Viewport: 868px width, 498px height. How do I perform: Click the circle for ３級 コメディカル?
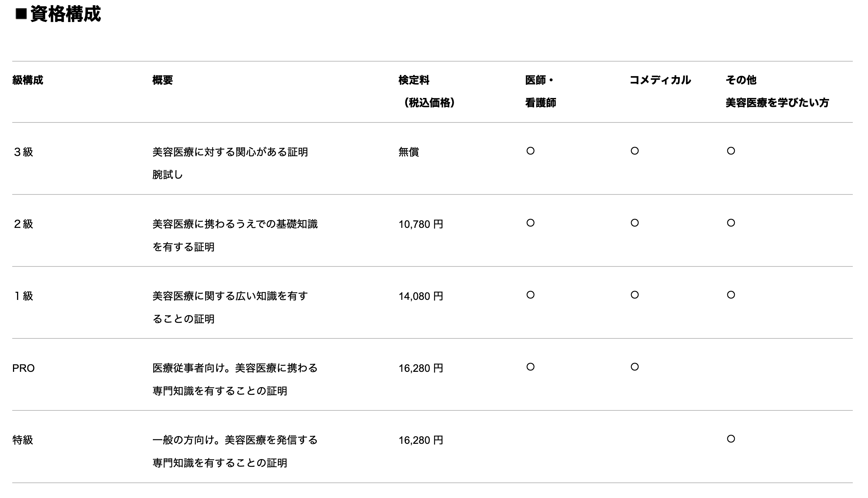tap(635, 151)
